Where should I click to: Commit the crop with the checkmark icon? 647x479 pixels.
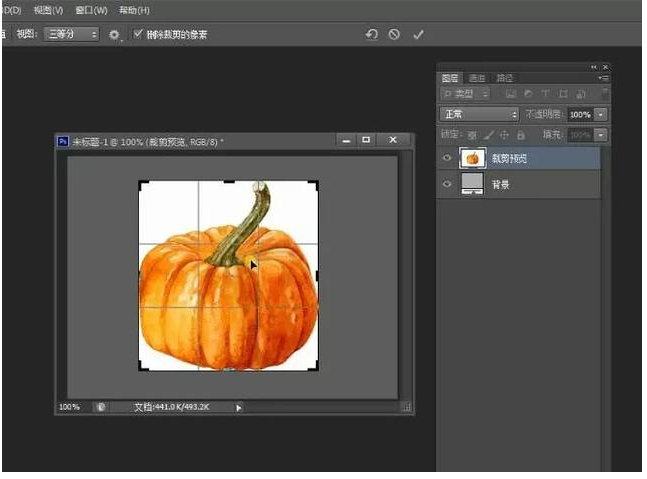click(x=418, y=34)
